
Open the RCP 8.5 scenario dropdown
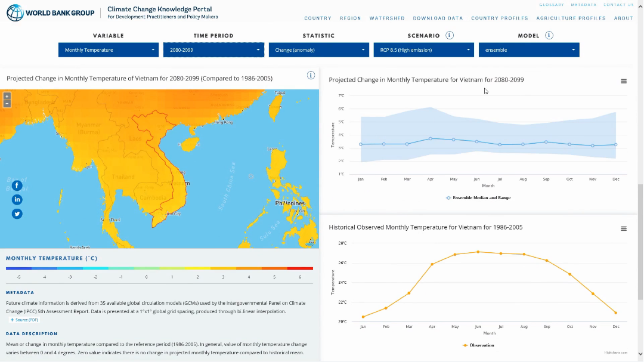coord(424,50)
